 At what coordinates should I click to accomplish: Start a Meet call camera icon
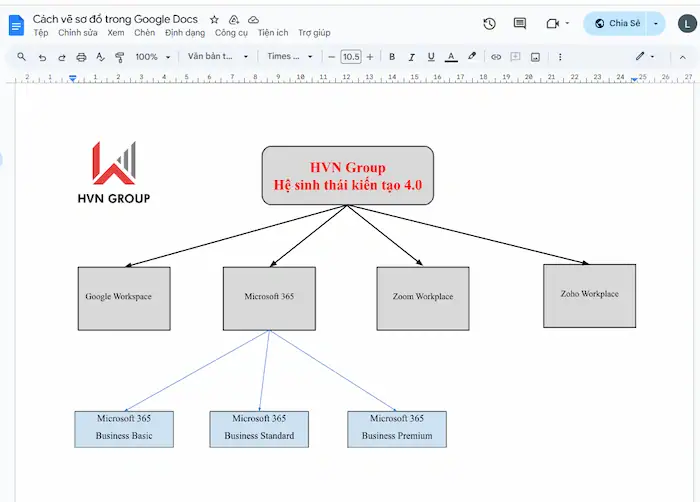[553, 23]
